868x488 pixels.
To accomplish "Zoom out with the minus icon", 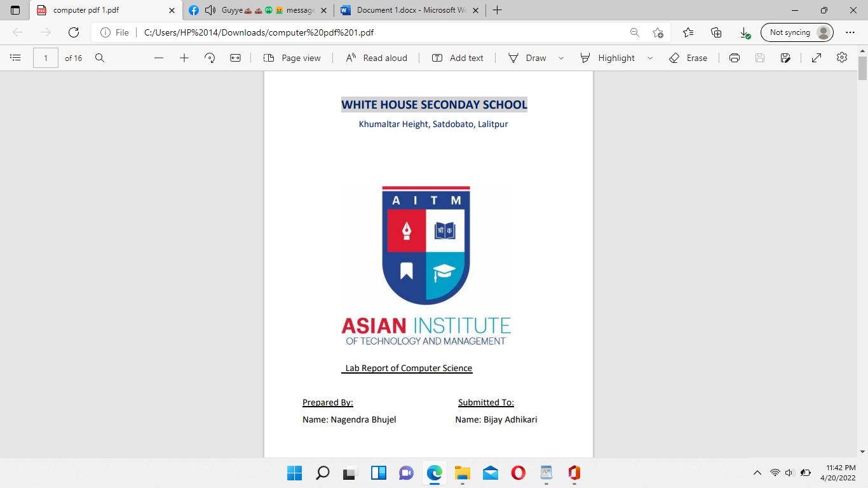I will pyautogui.click(x=159, y=58).
